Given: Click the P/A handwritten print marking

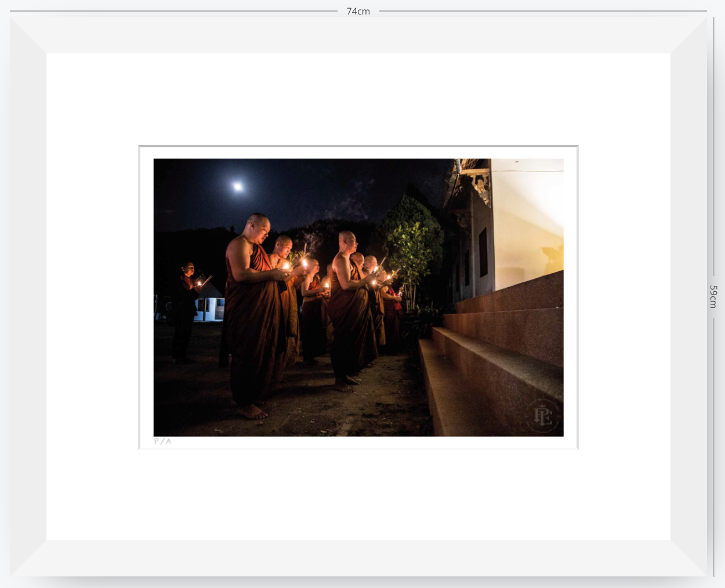Looking at the screenshot, I should coord(162,441).
